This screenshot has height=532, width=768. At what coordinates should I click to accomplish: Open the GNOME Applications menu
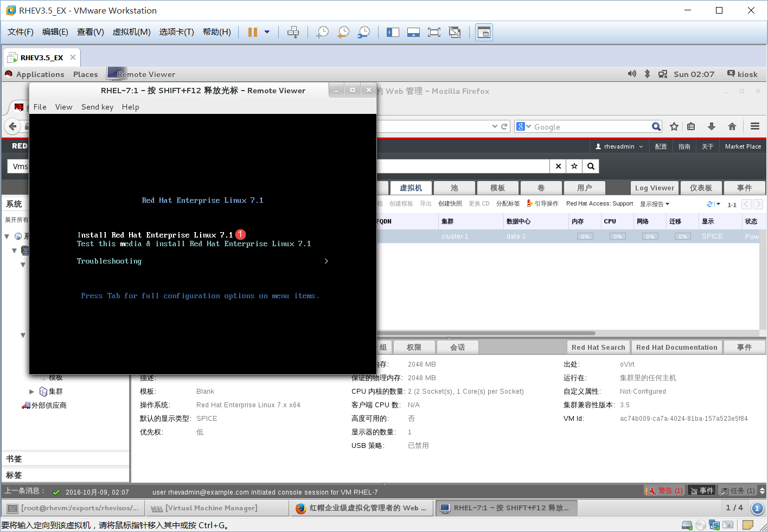click(40, 74)
